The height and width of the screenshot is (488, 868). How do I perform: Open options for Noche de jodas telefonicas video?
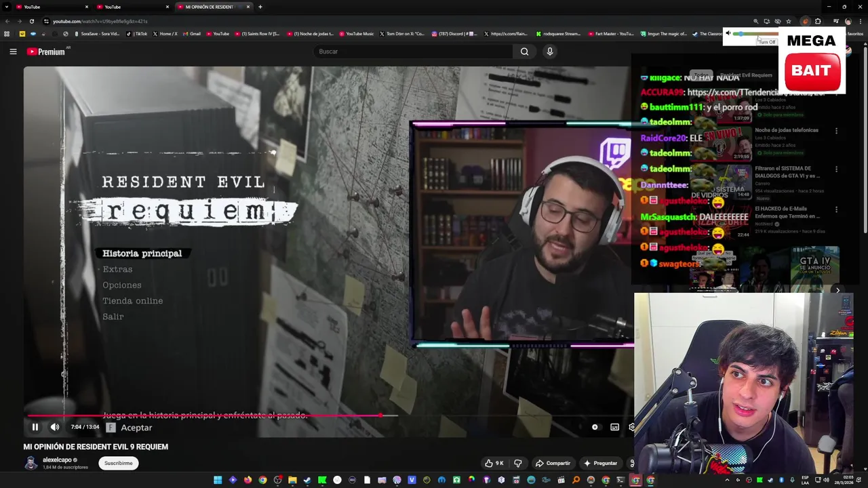click(x=836, y=131)
